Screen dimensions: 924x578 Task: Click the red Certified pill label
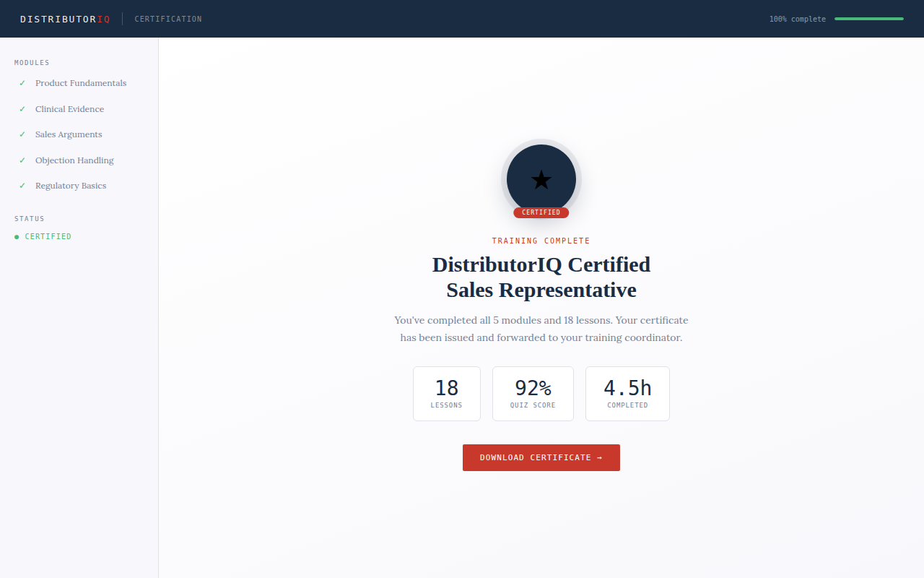click(x=541, y=212)
